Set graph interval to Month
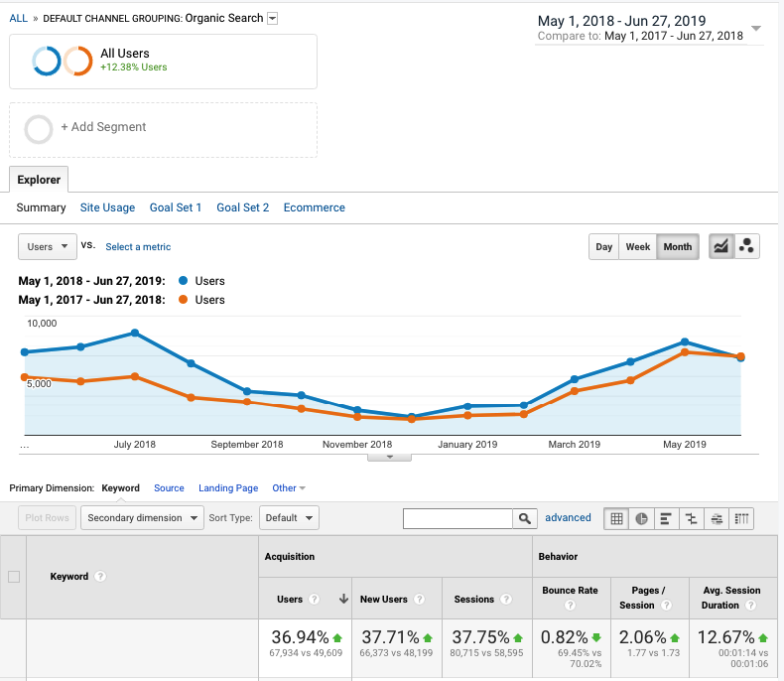Viewport: 784px width, 681px height. point(678,247)
